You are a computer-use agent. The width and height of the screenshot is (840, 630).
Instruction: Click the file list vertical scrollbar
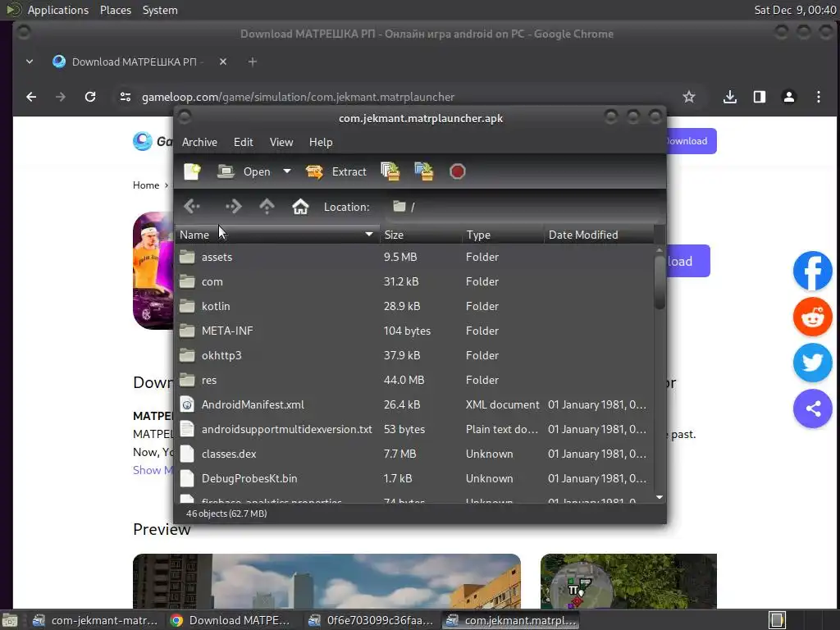coord(660,282)
